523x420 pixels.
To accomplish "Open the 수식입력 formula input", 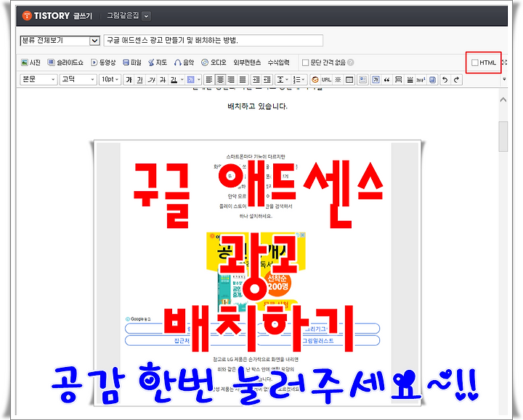I will pyautogui.click(x=278, y=62).
